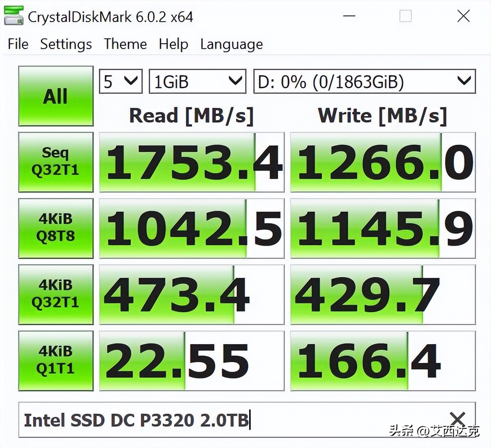Viewport: 491px width, 448px height.
Task: Start the Seq Q32T1 test
Action: [56, 162]
